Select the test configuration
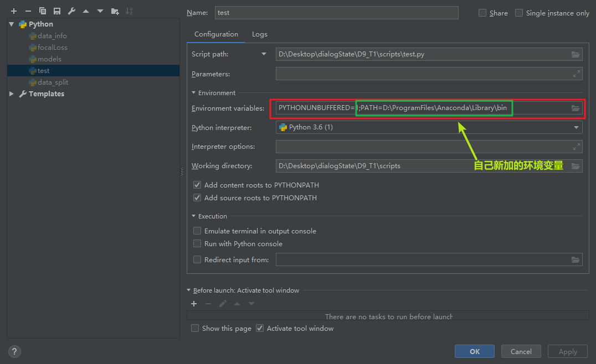The height and width of the screenshot is (364, 596). 93,71
